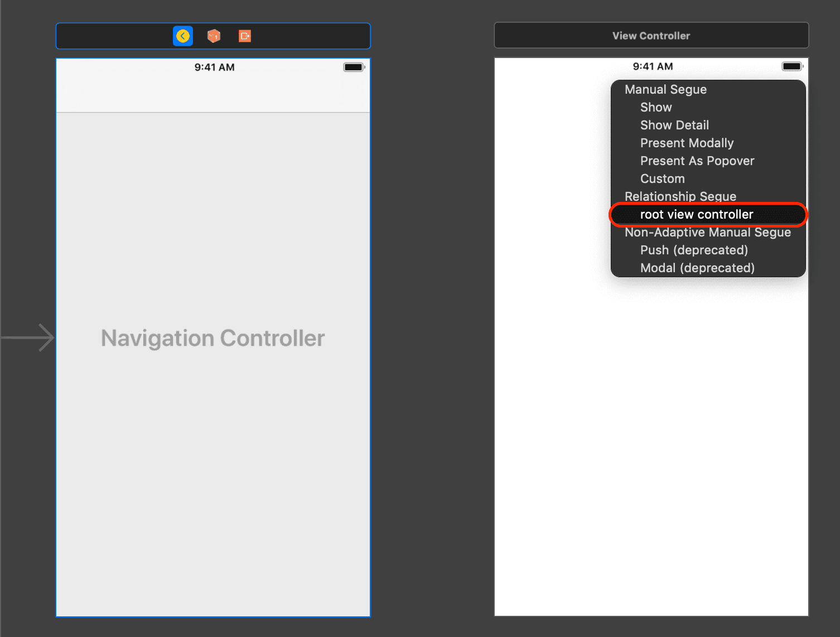840x637 pixels.
Task: Click the yellow Navigation Controller dock icon
Action: coord(182,36)
